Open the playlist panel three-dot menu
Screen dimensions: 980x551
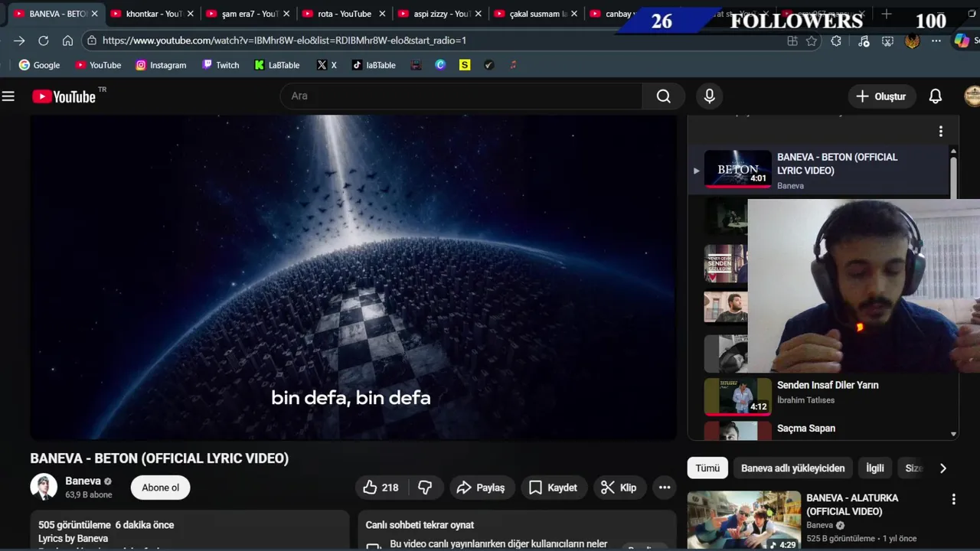coord(941,132)
